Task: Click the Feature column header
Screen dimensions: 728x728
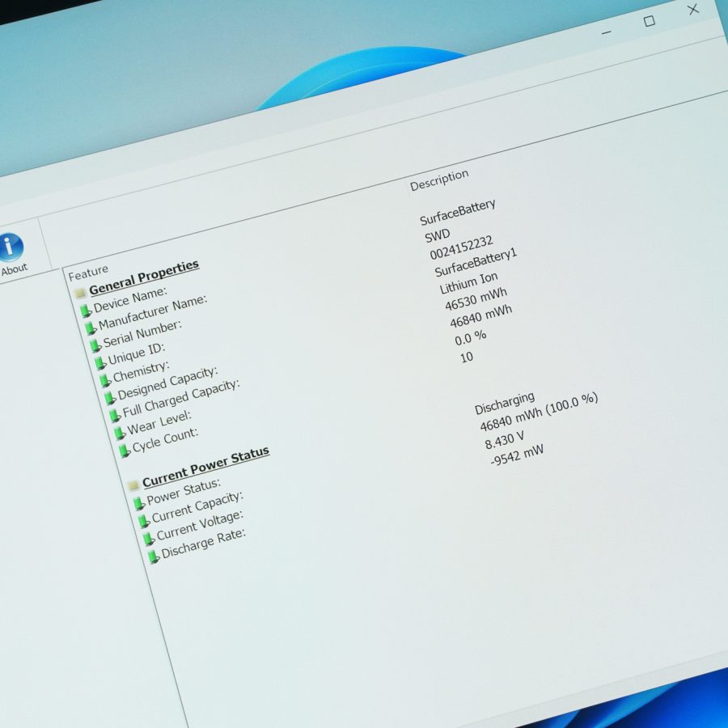Action: click(x=88, y=273)
